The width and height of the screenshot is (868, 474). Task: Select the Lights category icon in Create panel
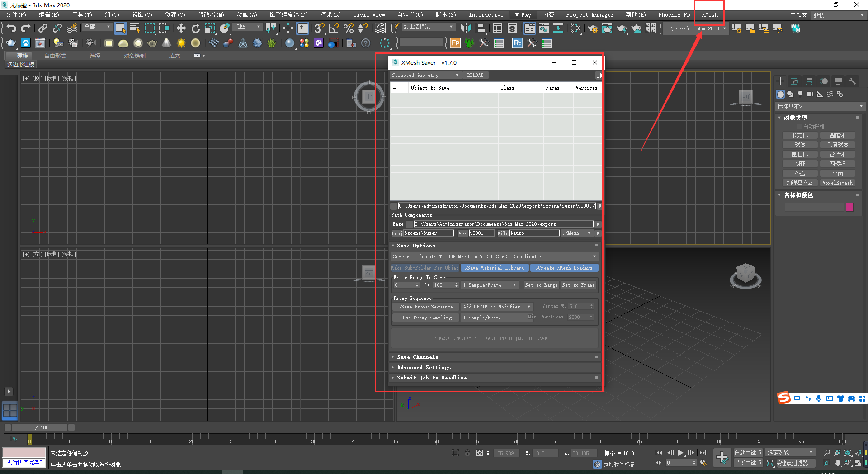[800, 94]
